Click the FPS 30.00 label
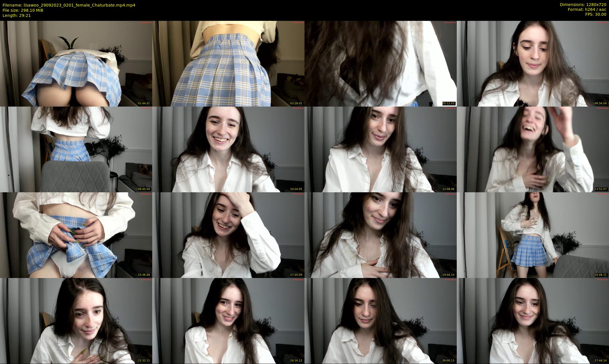The height and width of the screenshot is (364, 609). [x=596, y=14]
